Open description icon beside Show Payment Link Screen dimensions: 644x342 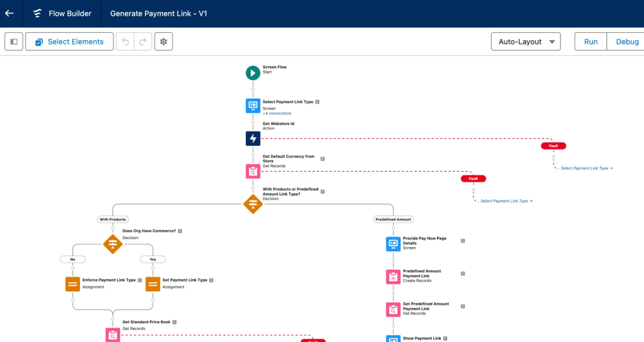445,339
